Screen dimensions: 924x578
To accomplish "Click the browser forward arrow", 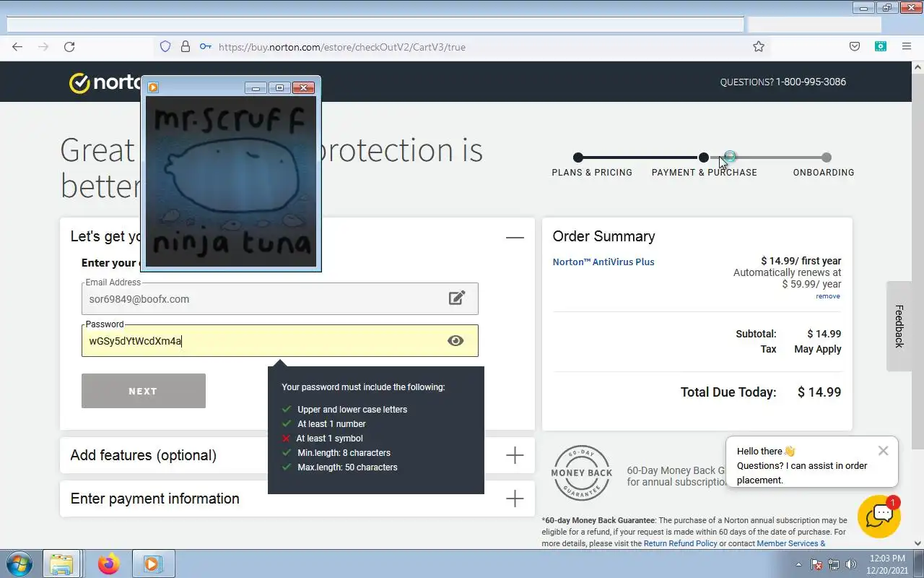I will pyautogui.click(x=43, y=47).
